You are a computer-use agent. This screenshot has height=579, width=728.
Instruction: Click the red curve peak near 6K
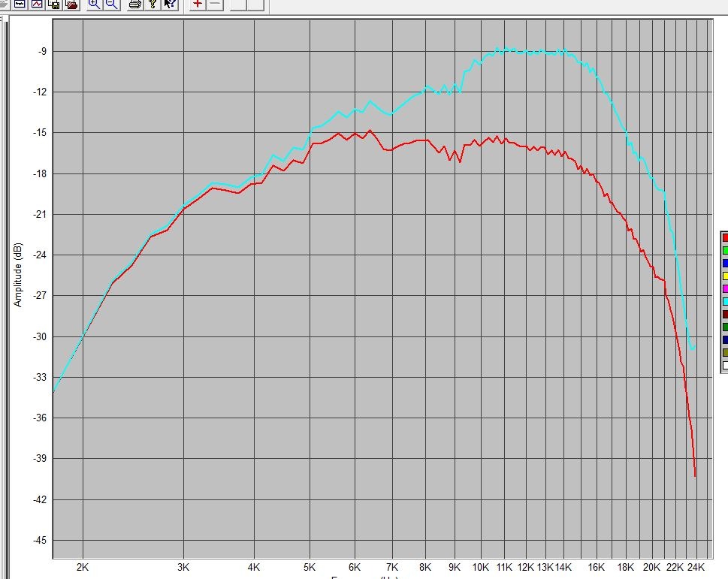370,131
